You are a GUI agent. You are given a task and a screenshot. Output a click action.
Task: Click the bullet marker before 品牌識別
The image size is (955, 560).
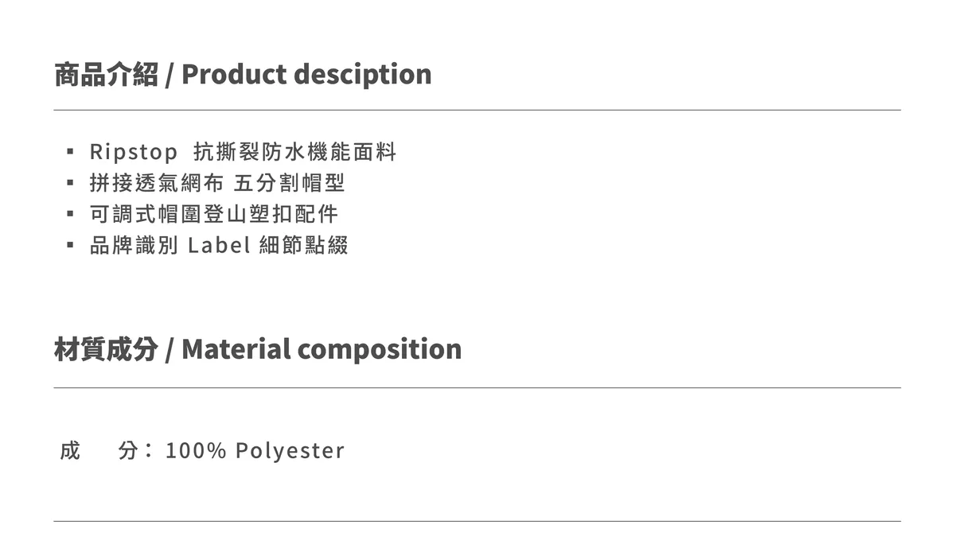pos(70,245)
